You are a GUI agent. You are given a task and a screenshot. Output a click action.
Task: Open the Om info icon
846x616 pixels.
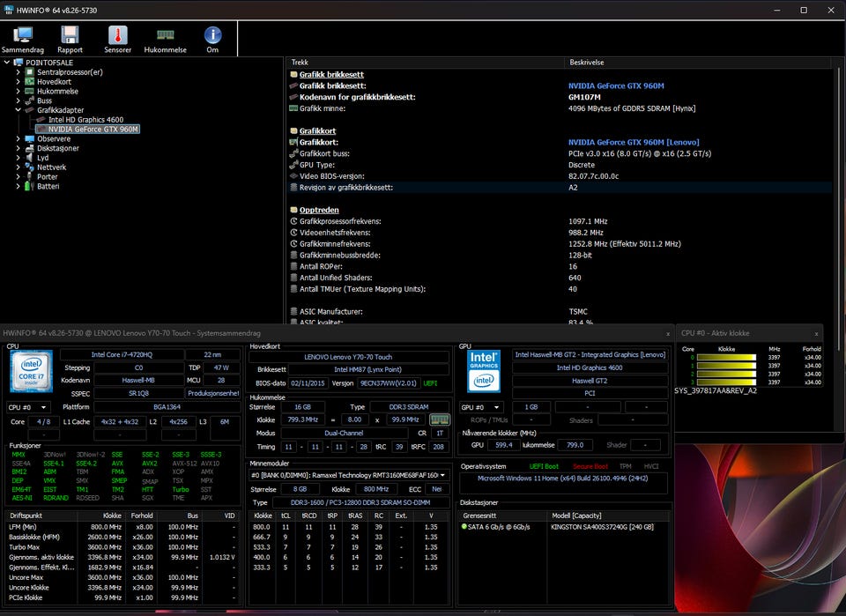[212, 35]
